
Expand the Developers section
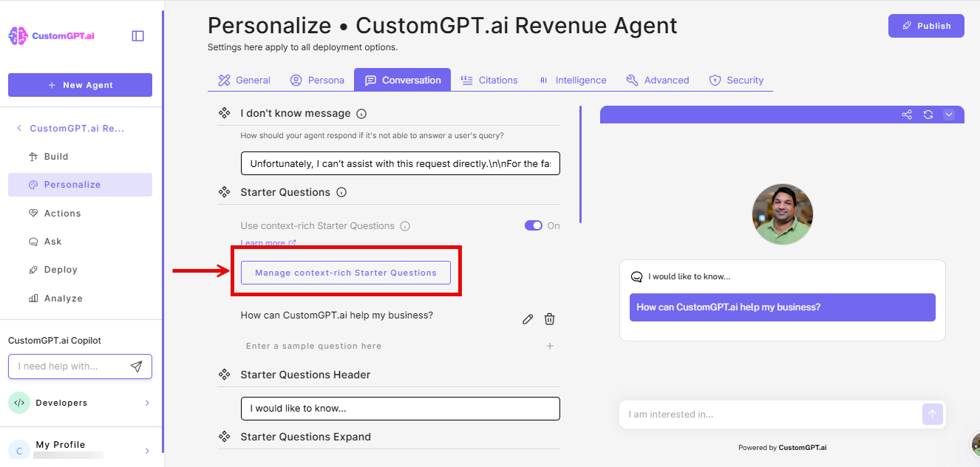(x=80, y=403)
